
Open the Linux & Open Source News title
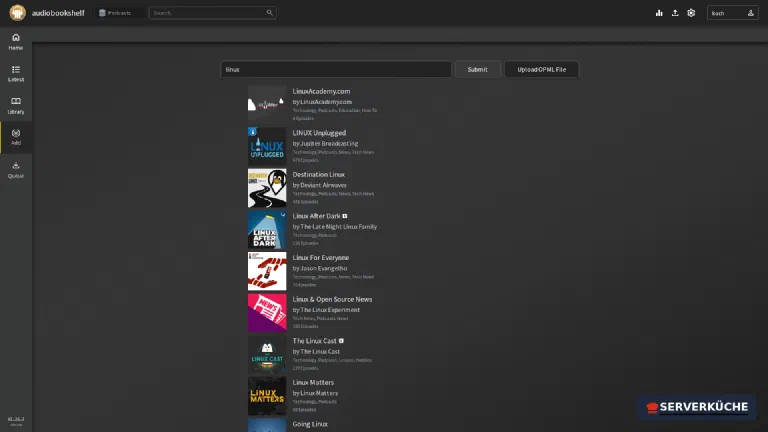click(x=333, y=299)
